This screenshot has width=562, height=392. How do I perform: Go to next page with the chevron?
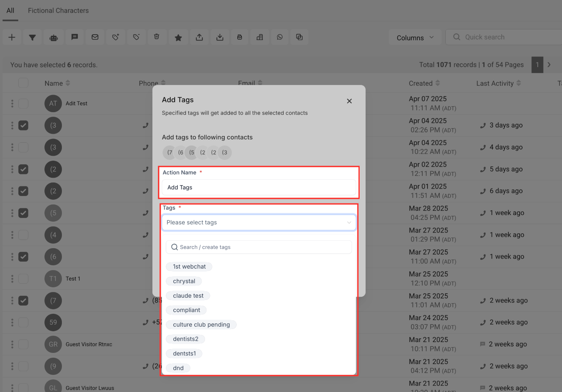(x=549, y=65)
